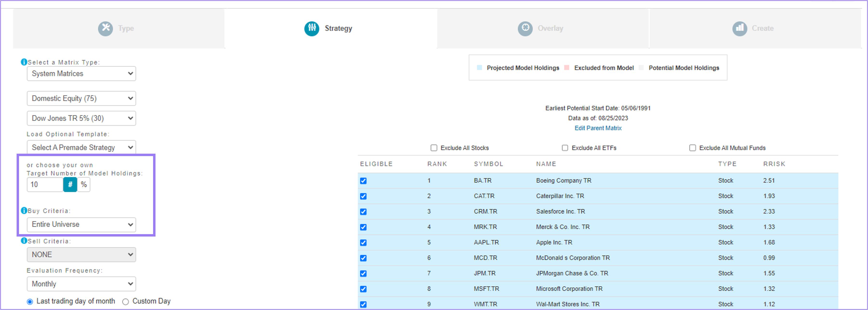Image resolution: width=868 pixels, height=310 pixels.
Task: Open the Domestic Equity (75) dropdown
Action: click(x=82, y=99)
